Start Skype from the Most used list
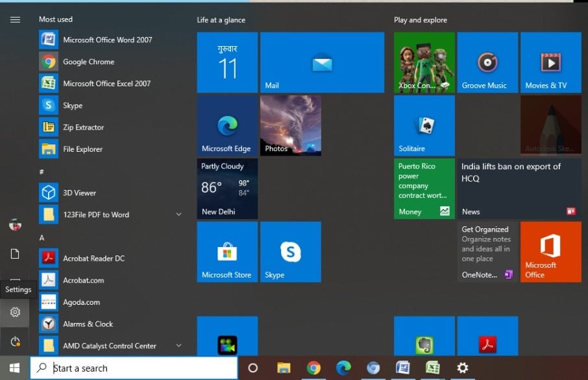Viewport: 588px width, 380px height. (x=73, y=105)
